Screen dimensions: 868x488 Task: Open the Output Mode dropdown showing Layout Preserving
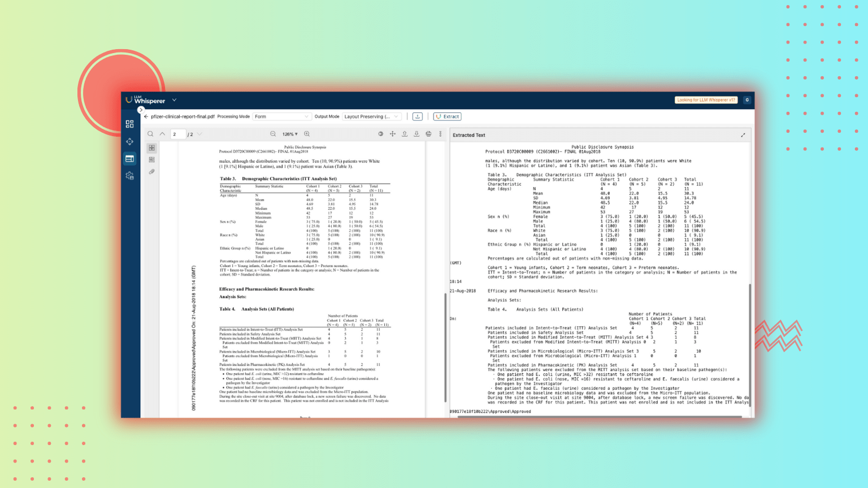point(371,116)
